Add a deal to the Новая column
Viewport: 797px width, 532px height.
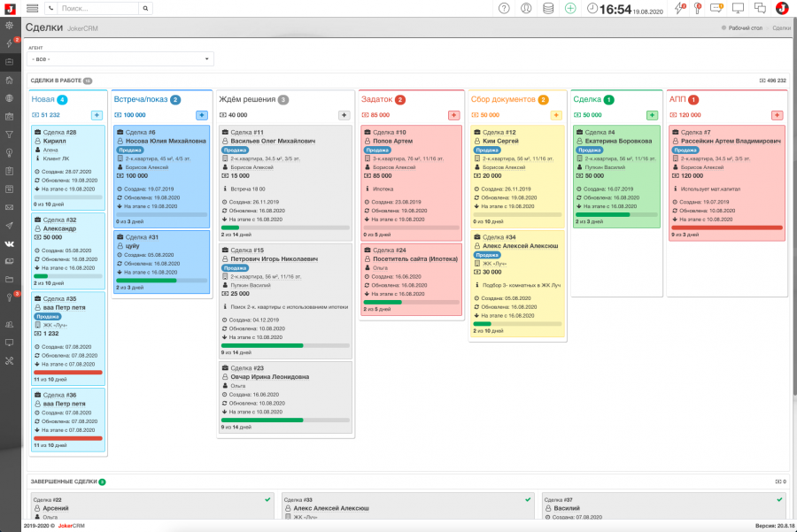(97, 115)
